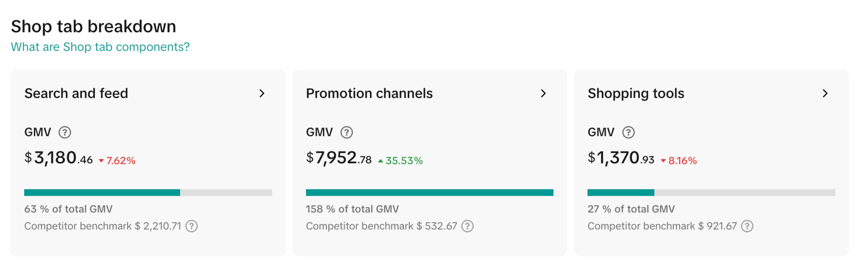The width and height of the screenshot is (868, 274).
Task: Click the GMV help icon under Search and feed
Action: pyautogui.click(x=65, y=132)
